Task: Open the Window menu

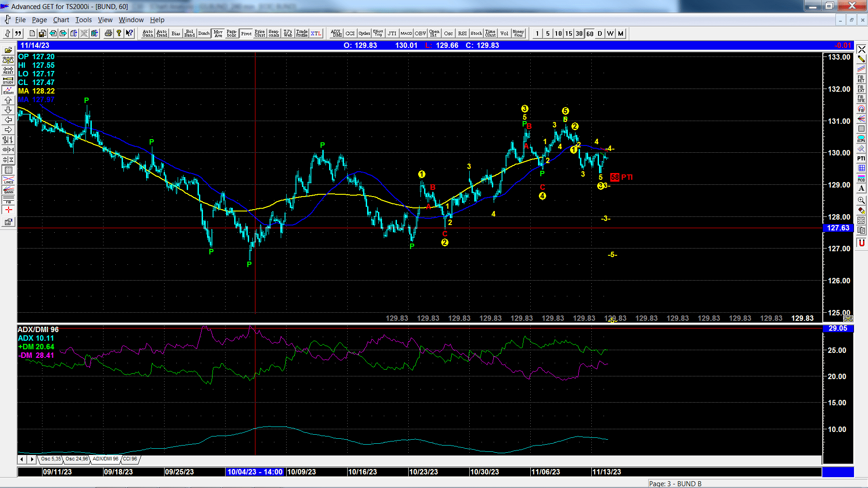Action: (x=131, y=20)
